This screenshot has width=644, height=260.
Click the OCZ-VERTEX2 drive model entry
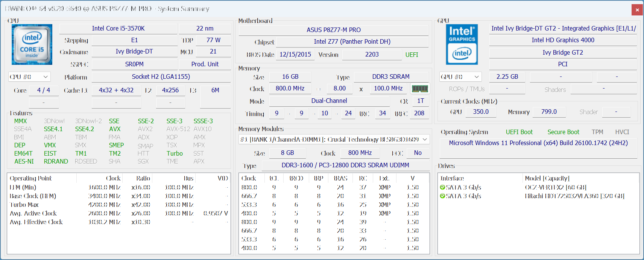pyautogui.click(x=555, y=187)
